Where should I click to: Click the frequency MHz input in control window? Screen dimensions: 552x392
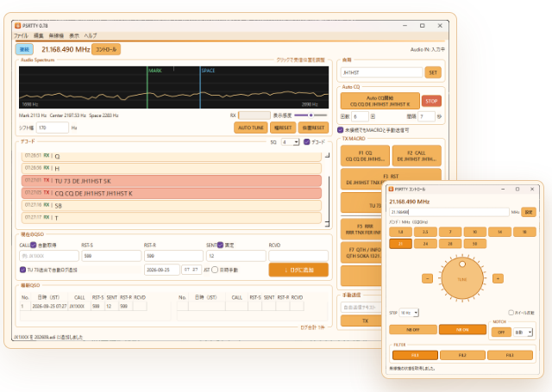[448, 212]
